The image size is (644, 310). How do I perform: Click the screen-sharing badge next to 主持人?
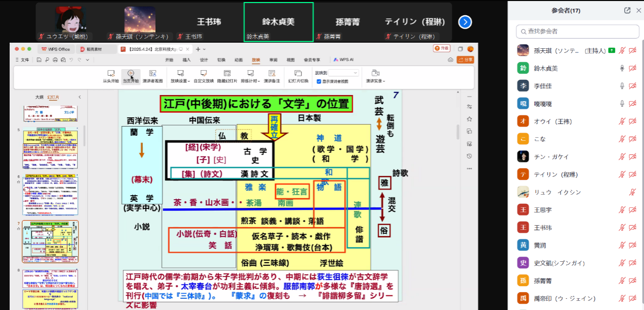point(611,50)
